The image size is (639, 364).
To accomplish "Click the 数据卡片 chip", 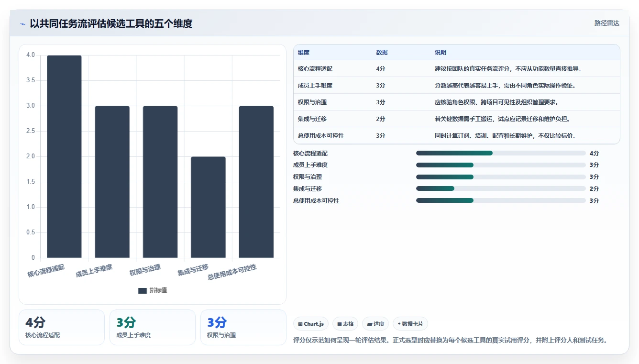I will click(410, 324).
